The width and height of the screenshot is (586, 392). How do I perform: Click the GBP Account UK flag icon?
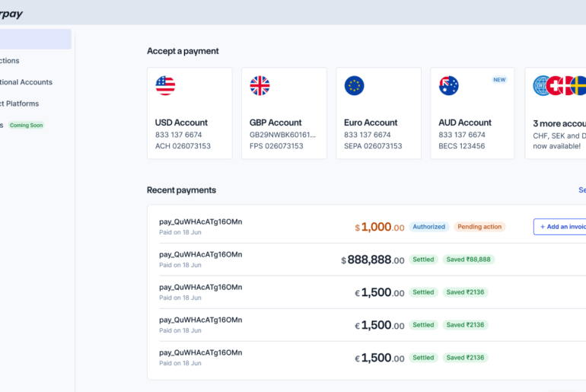coord(260,86)
